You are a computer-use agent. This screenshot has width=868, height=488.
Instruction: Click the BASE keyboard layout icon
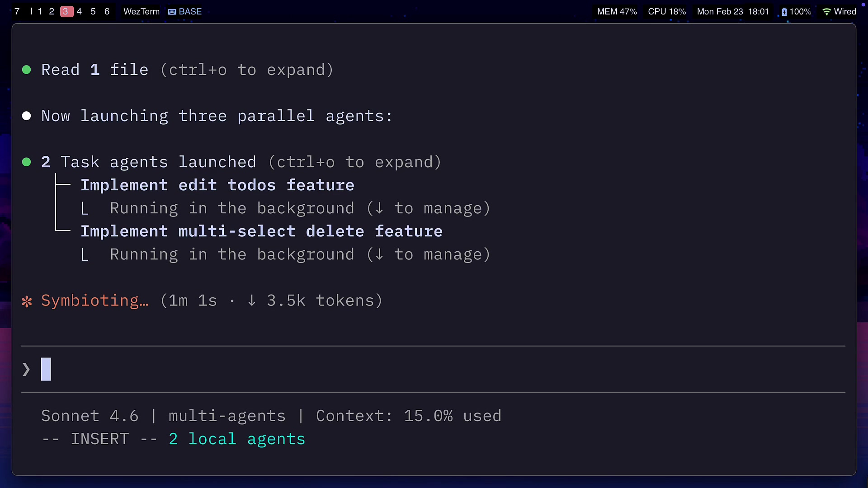171,12
